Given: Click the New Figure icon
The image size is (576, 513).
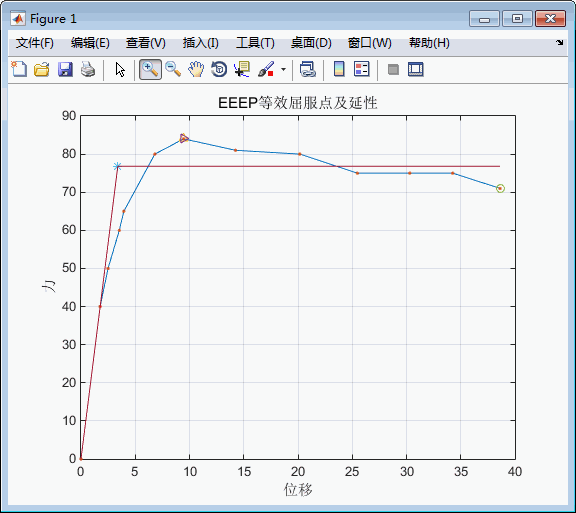Looking at the screenshot, I should pos(19,69).
